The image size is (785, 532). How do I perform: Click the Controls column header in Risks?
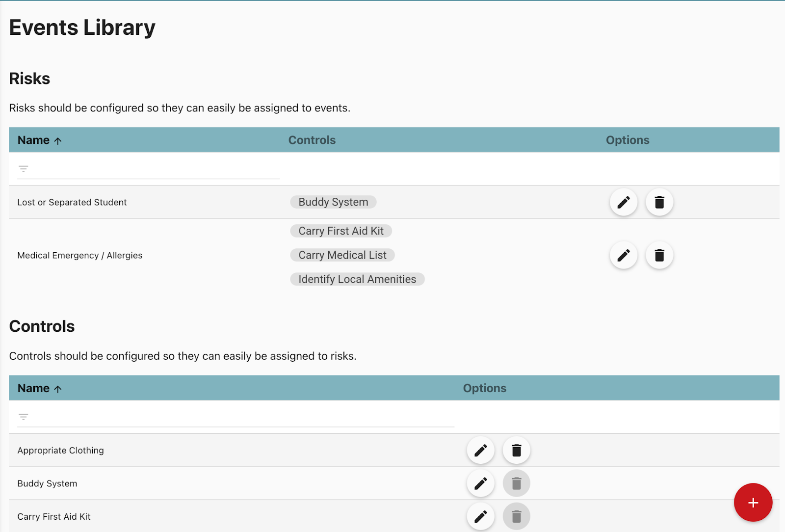[312, 140]
